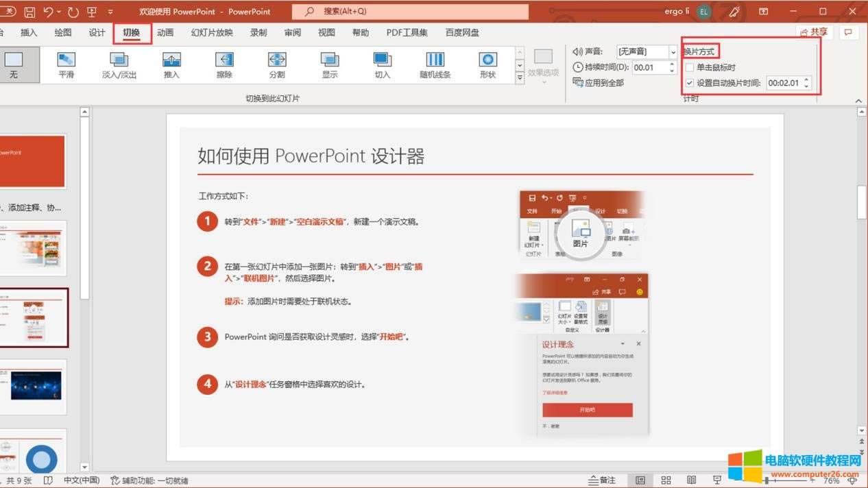Viewport: 868px width, 488px height.
Task: Select the 擦除 (Wipe) transition
Action: click(224, 65)
